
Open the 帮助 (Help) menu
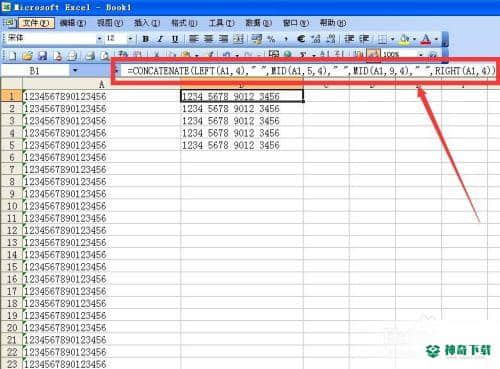click(x=333, y=23)
